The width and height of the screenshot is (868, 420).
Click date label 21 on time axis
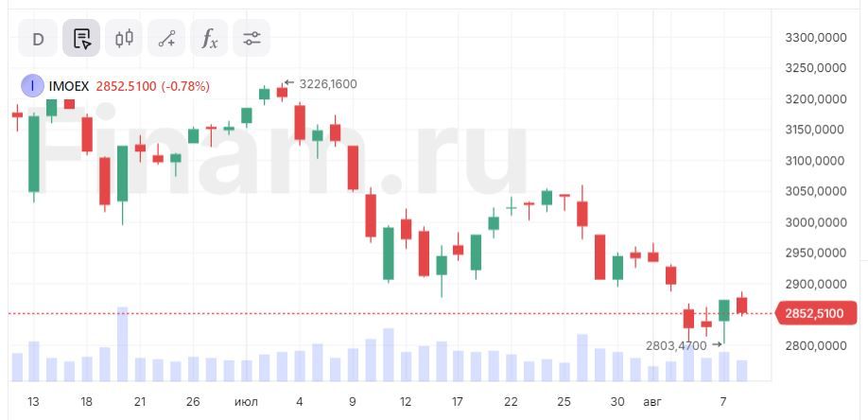[140, 402]
